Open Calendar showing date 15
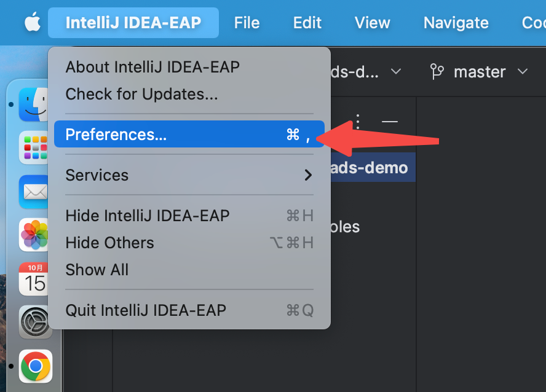Screen dimensions: 546x392 point(34,278)
